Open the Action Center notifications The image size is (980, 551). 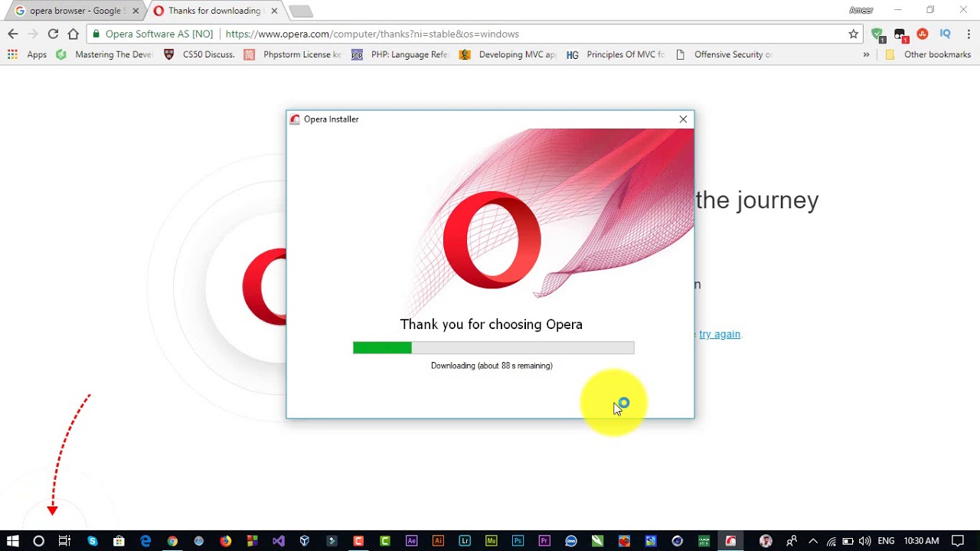[958, 541]
